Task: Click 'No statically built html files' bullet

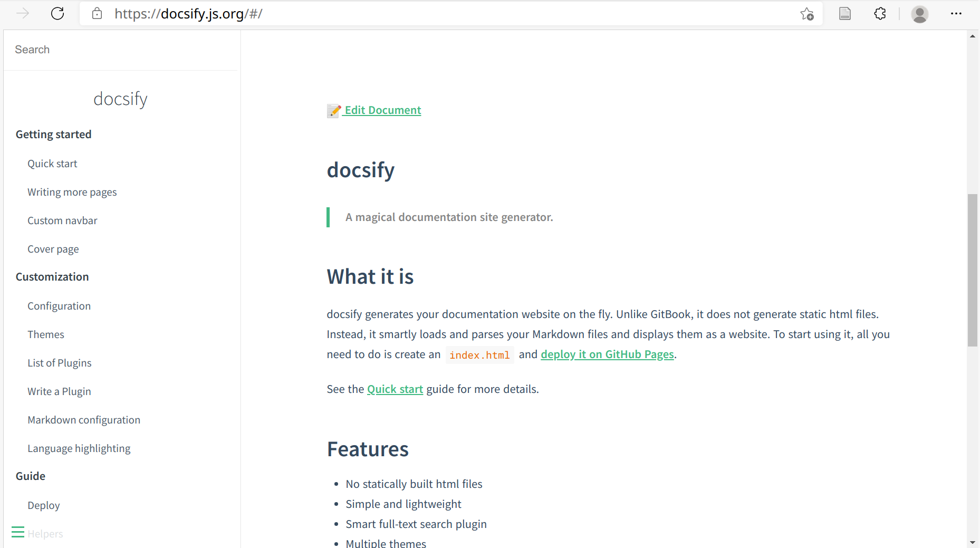Action: point(414,484)
